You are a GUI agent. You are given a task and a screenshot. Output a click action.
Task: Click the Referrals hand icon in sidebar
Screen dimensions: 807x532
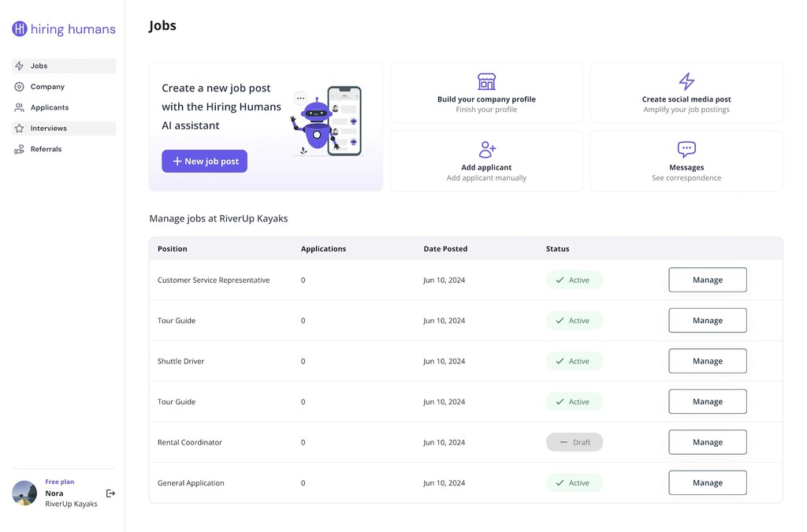[x=20, y=149]
